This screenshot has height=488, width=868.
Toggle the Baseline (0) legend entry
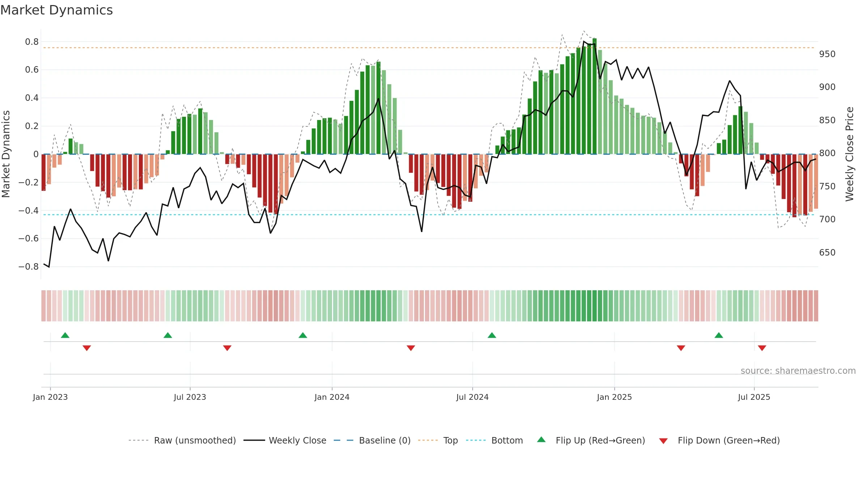tap(372, 440)
